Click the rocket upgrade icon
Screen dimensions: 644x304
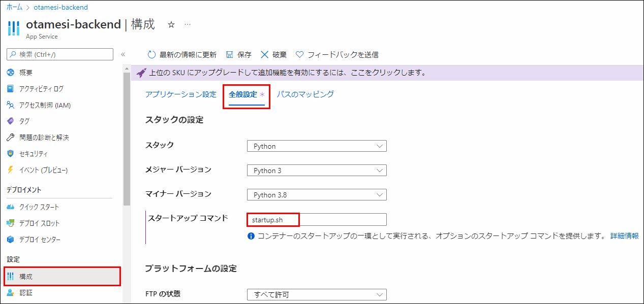point(141,73)
